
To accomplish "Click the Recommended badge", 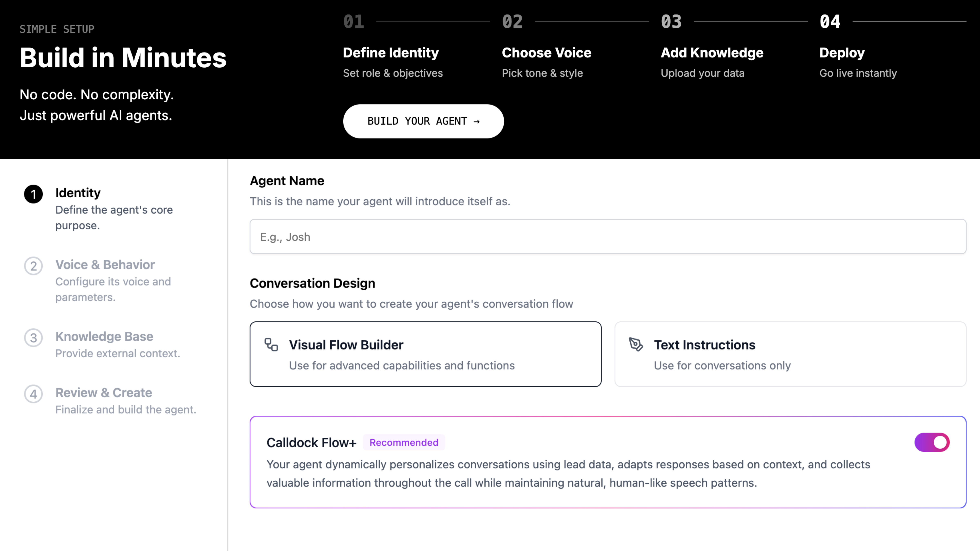I will pos(404,443).
